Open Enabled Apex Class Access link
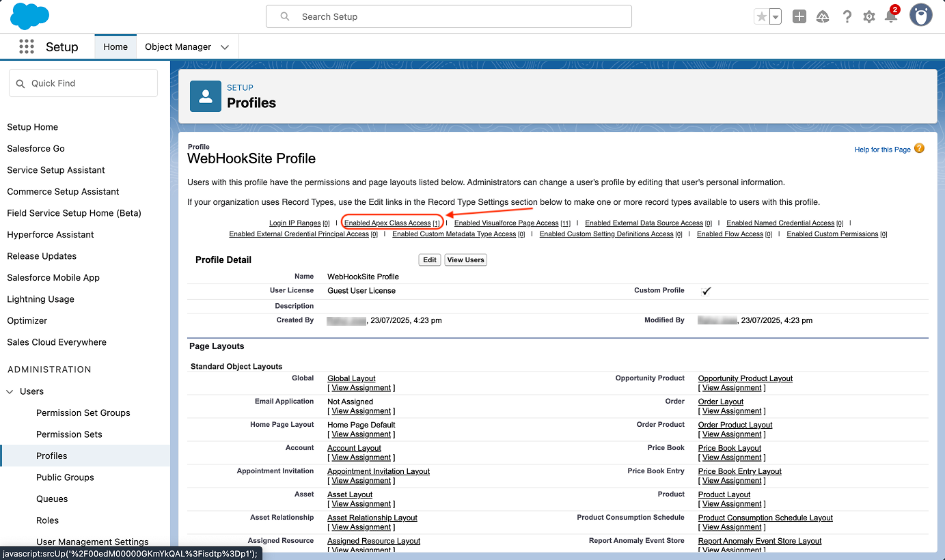 click(x=388, y=223)
